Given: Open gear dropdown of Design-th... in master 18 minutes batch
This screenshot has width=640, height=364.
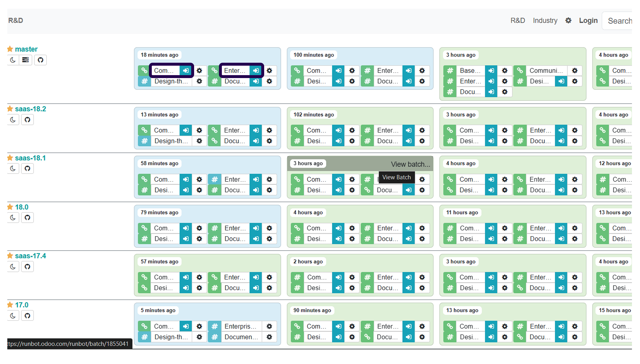Looking at the screenshot, I should [x=199, y=81].
